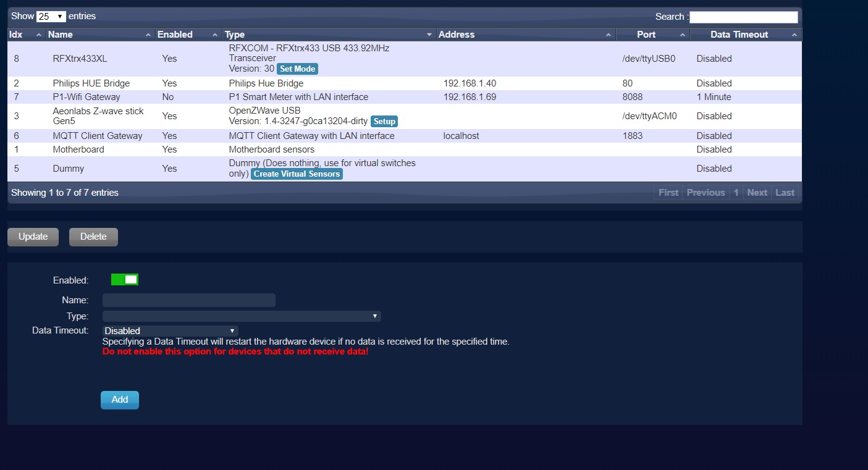Select the Dummy hardware row name
Image resolution: width=868 pixels, height=470 pixels.
(x=69, y=169)
